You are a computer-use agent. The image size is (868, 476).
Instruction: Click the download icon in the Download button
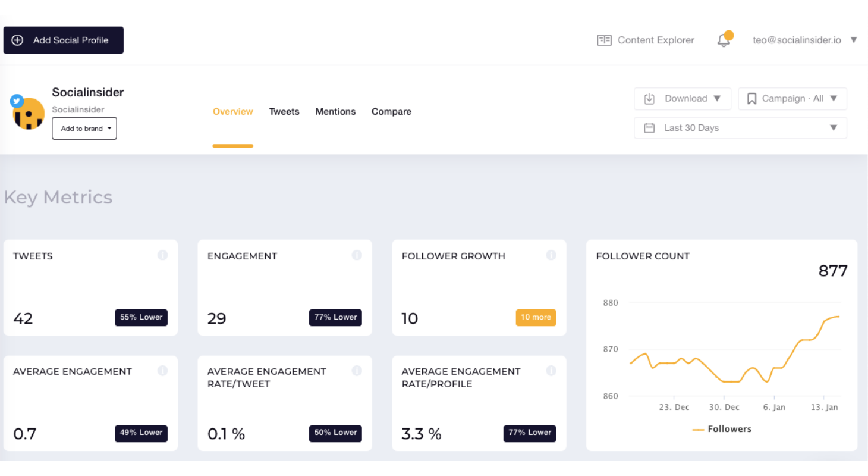point(649,99)
